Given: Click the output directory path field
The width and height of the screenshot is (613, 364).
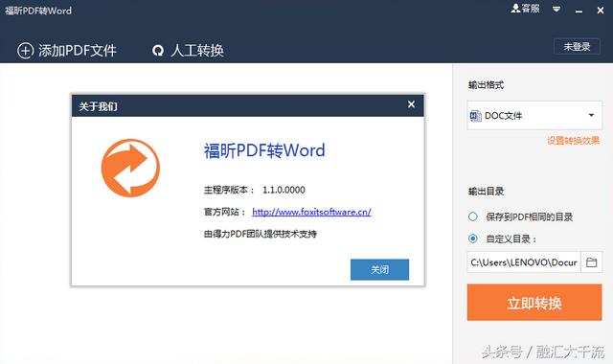Looking at the screenshot, I should [x=524, y=262].
